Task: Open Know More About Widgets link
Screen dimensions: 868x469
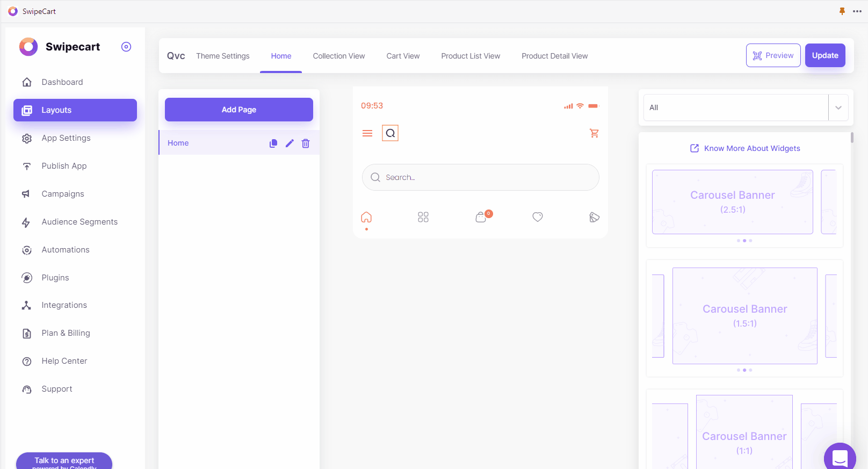Action: click(751, 148)
